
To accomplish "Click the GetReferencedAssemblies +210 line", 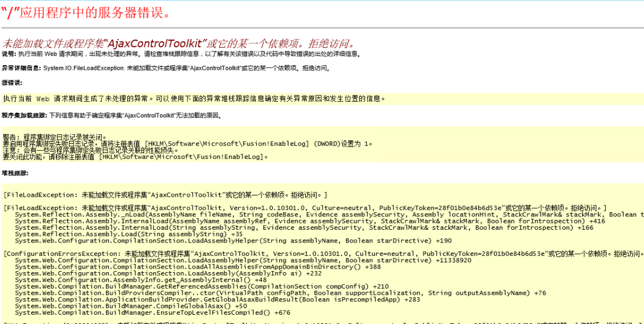I will coord(202,287).
